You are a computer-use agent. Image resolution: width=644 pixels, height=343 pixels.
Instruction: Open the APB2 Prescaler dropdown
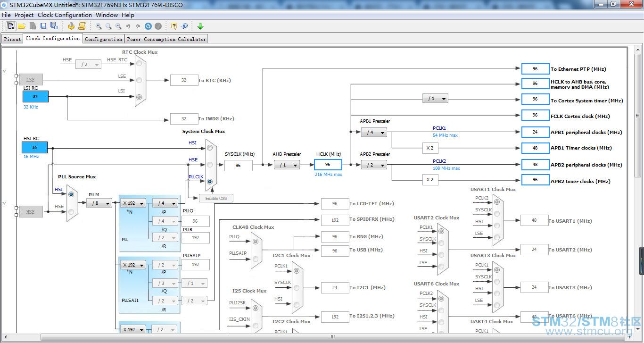(x=374, y=165)
